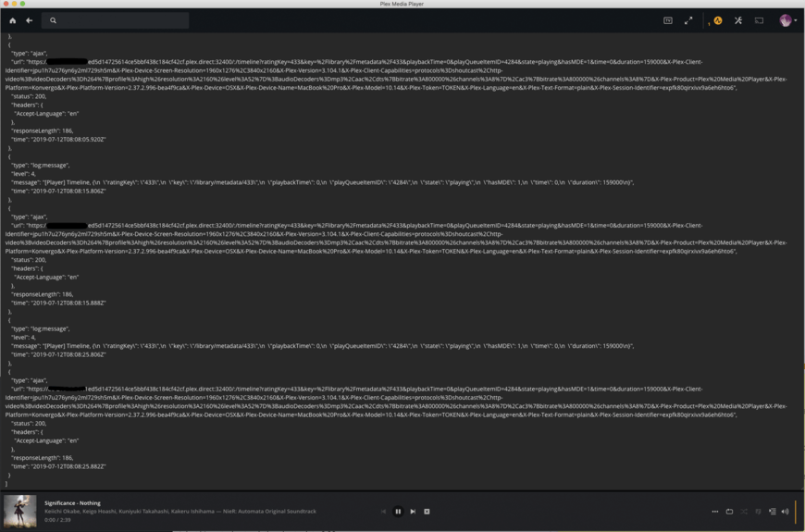Click the NieR album artwork thumbnail
Image resolution: width=805 pixels, height=532 pixels.
(x=20, y=511)
